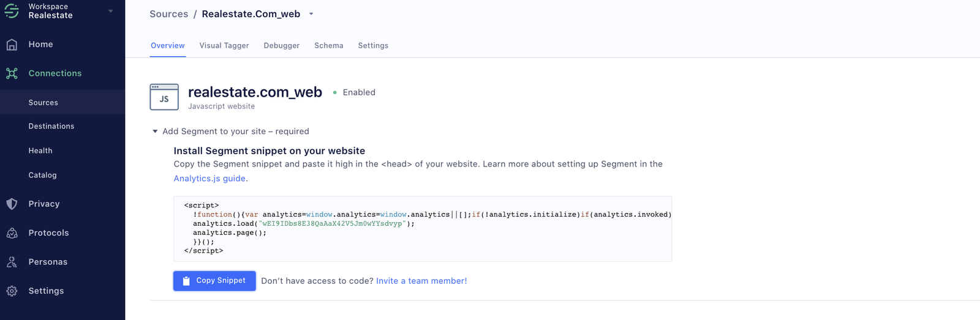The image size is (980, 320).
Task: Click inside the code snippet box
Action: point(423,229)
